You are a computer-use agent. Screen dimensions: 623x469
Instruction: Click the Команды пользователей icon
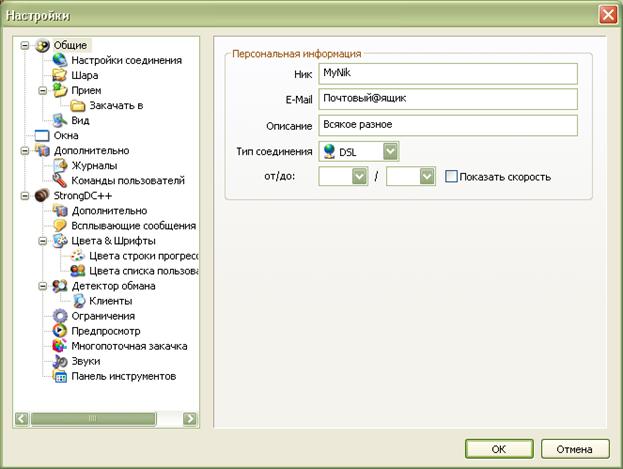(60, 180)
